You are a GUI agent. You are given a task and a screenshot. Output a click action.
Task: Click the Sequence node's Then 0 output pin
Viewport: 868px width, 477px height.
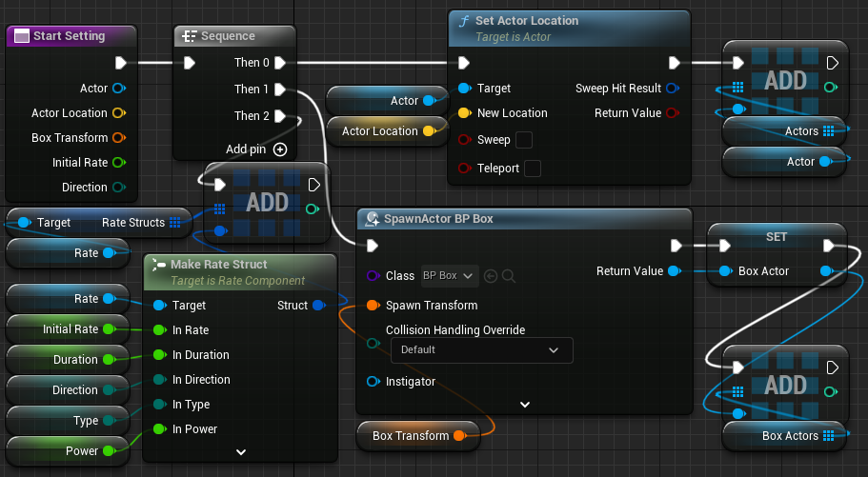[280, 63]
